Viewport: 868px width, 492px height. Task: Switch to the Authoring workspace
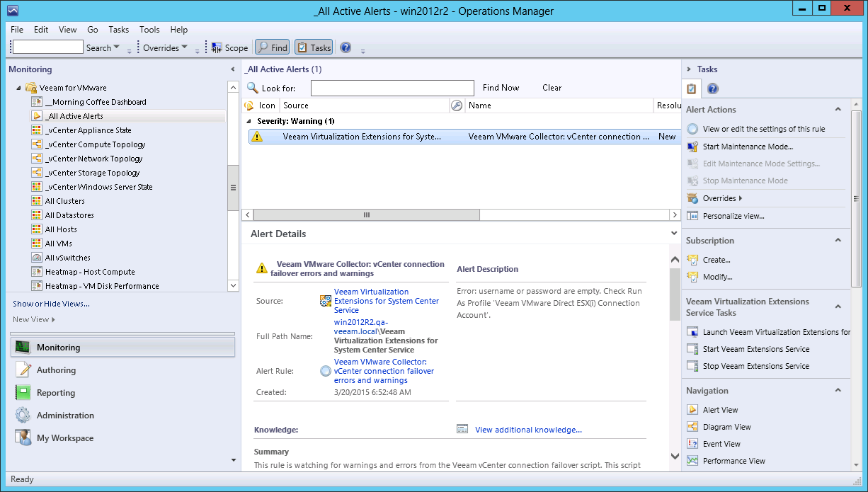[123, 370]
